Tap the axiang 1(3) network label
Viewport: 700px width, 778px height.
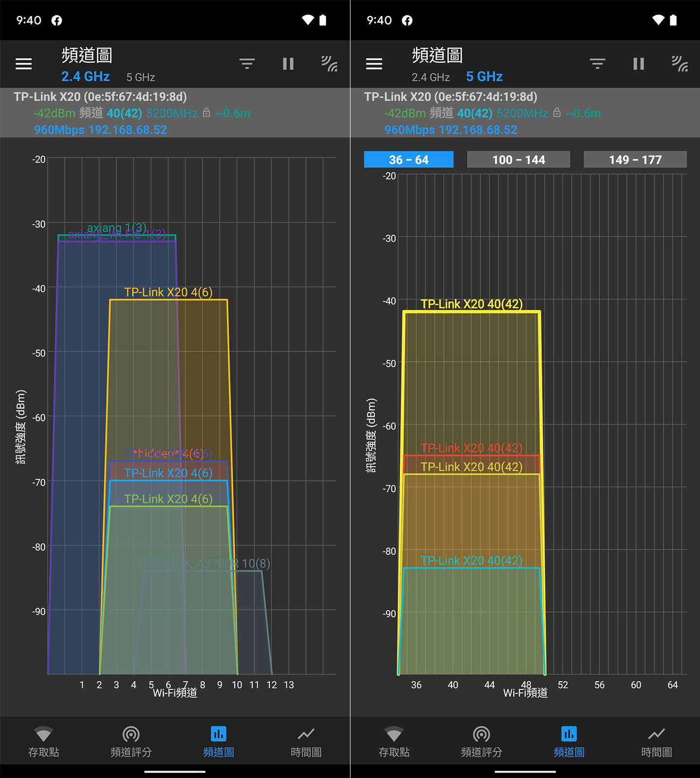click(x=117, y=228)
